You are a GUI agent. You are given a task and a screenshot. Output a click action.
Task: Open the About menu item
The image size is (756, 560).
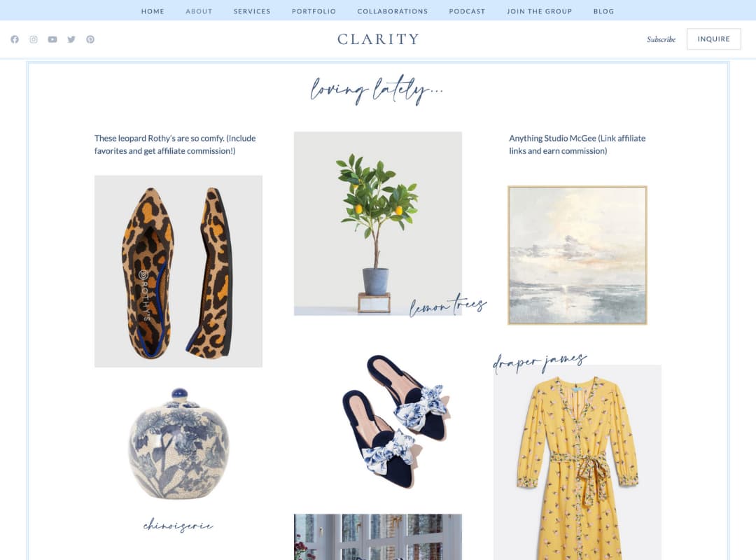pos(199,11)
